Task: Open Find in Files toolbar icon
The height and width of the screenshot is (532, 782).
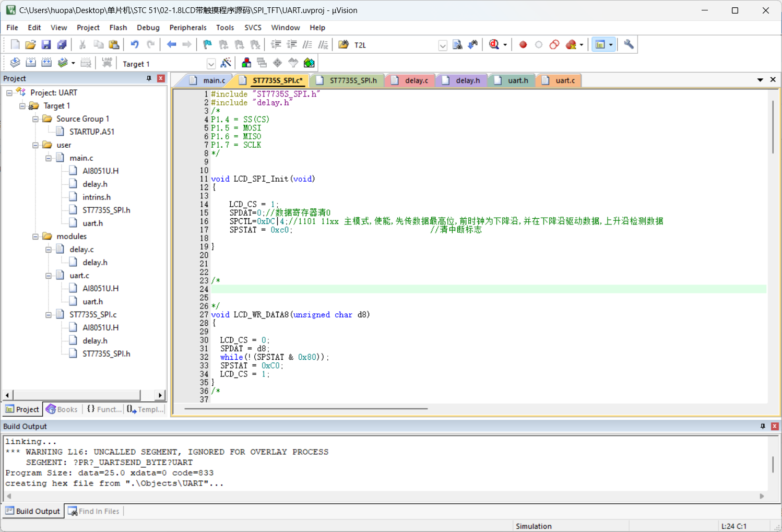Action: pyautogui.click(x=343, y=45)
